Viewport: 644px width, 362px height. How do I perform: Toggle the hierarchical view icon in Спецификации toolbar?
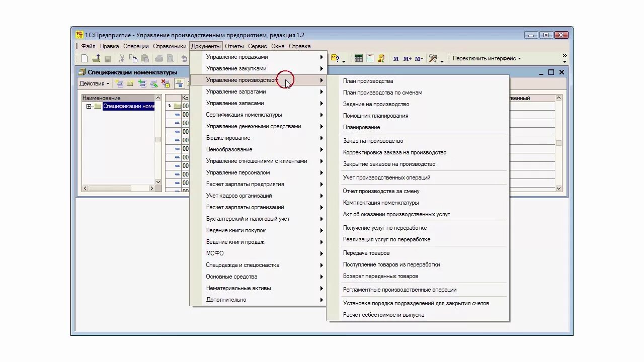point(179,83)
